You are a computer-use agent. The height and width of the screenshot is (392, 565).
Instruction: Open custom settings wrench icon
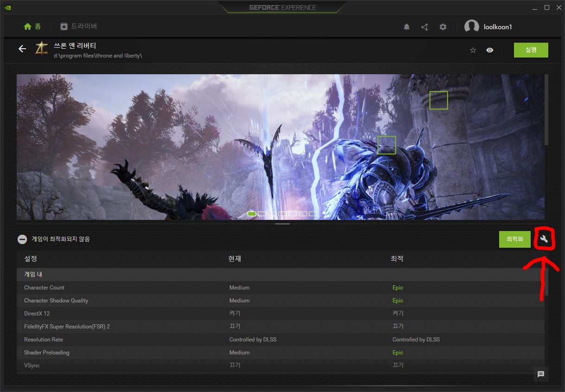click(x=545, y=239)
